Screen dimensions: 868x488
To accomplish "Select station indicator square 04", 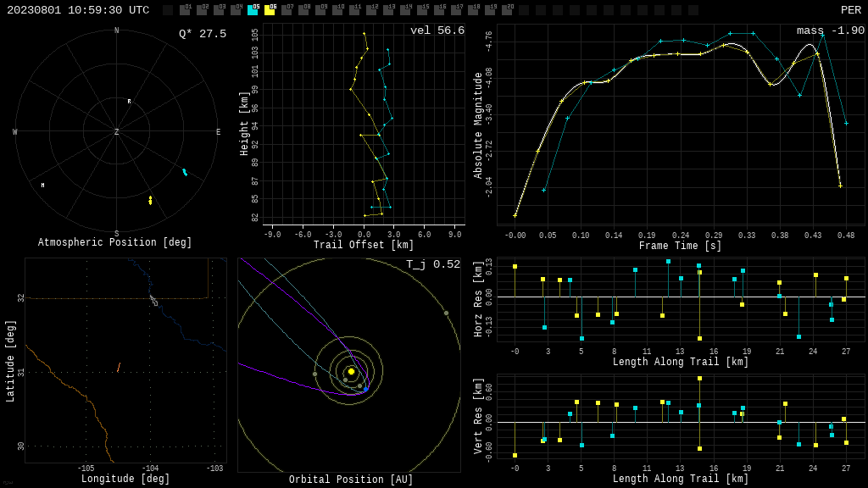I will click(236, 10).
